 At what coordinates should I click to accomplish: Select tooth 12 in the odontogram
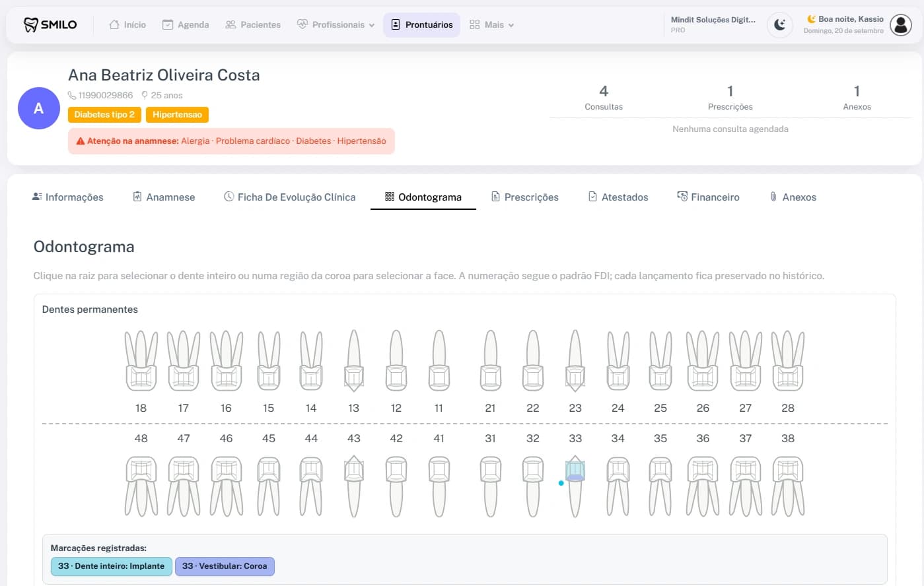pyautogui.click(x=396, y=360)
